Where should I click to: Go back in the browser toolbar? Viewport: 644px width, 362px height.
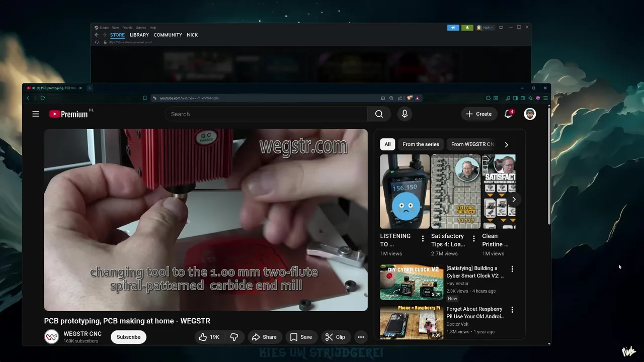28,98
